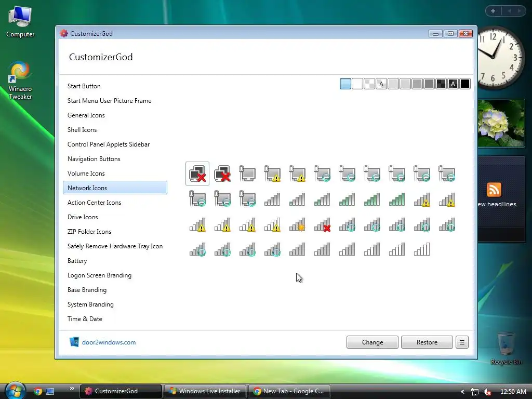The height and width of the screenshot is (399, 532).
Task: Choose the light checkered preview background swatch
Action: pos(369,84)
